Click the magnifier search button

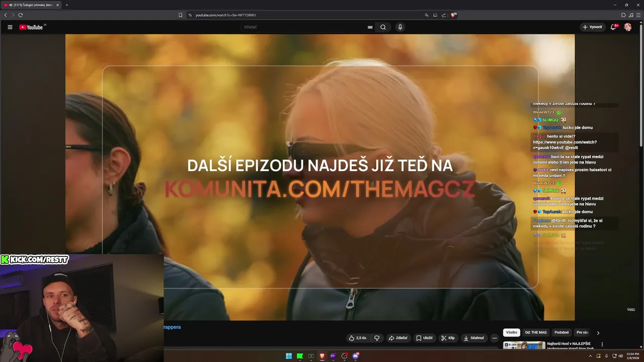(383, 27)
